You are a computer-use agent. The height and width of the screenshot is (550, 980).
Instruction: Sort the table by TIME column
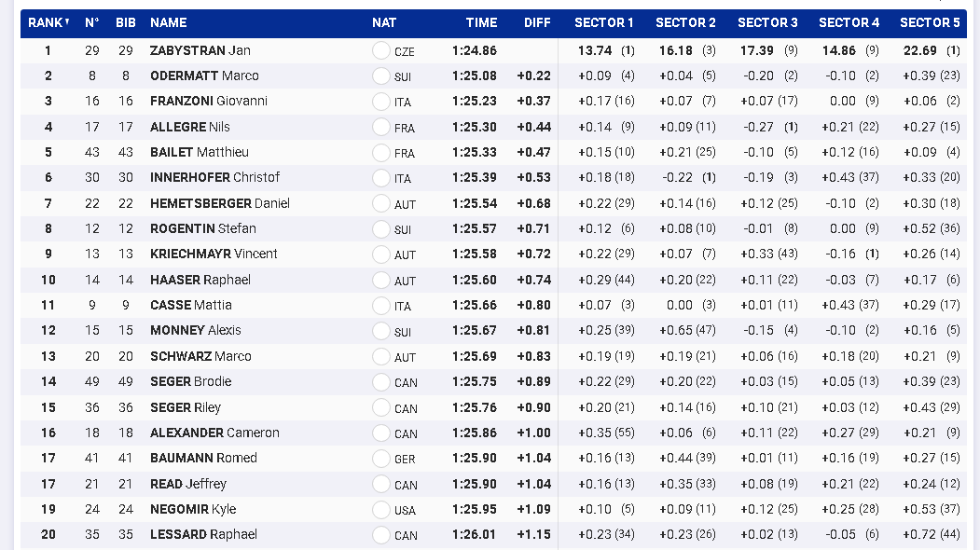(x=482, y=22)
